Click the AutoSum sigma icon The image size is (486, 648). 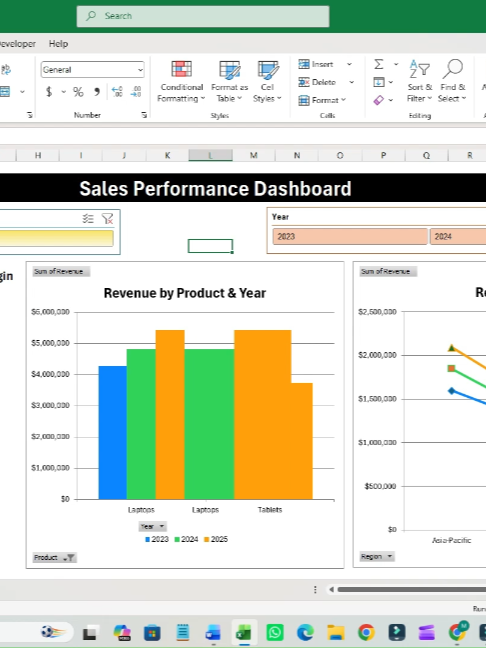click(x=379, y=64)
